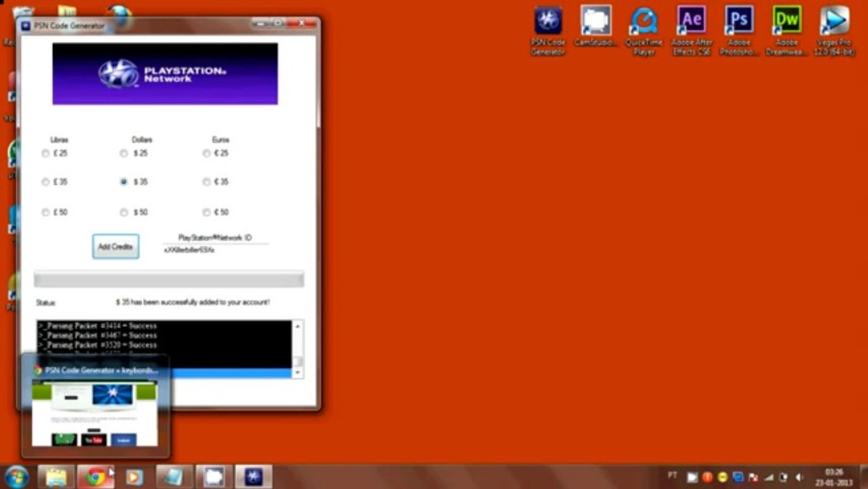Open the Windows Start menu
The width and height of the screenshot is (868, 489).
pyautogui.click(x=16, y=477)
